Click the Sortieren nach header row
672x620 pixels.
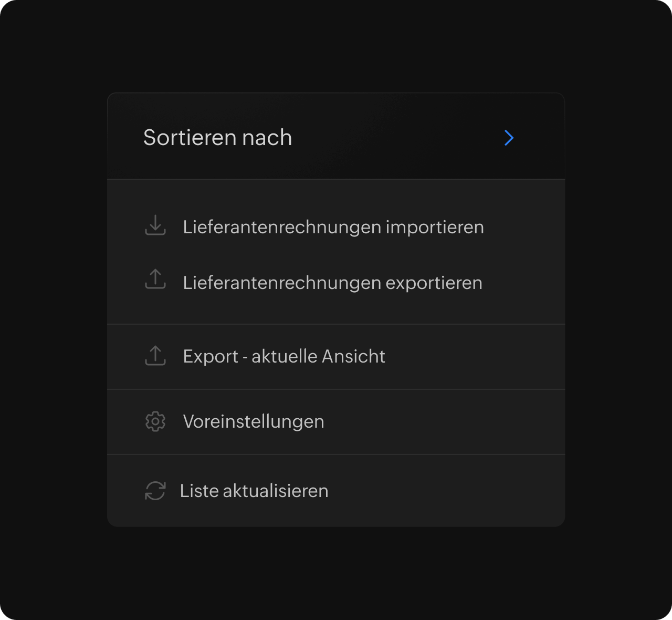pos(335,138)
